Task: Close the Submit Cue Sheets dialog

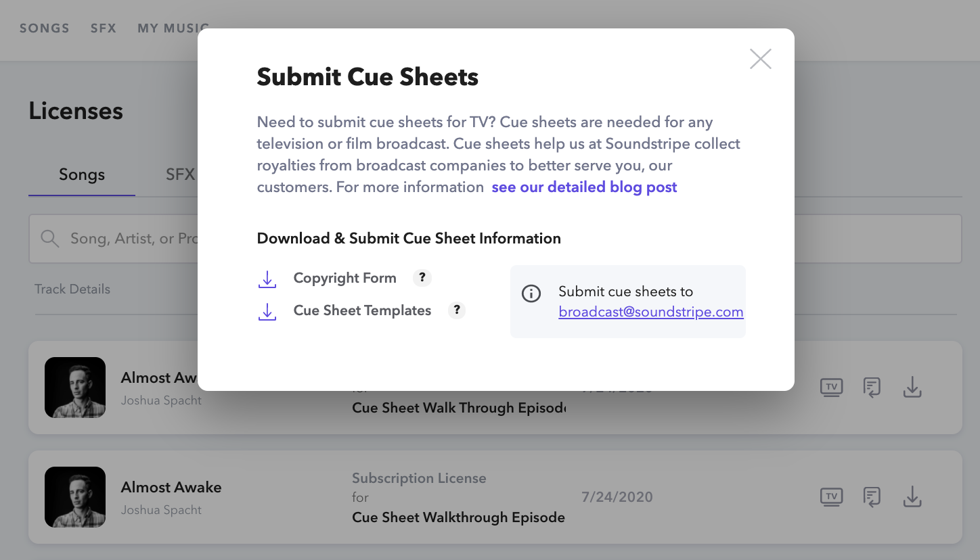Action: tap(760, 60)
